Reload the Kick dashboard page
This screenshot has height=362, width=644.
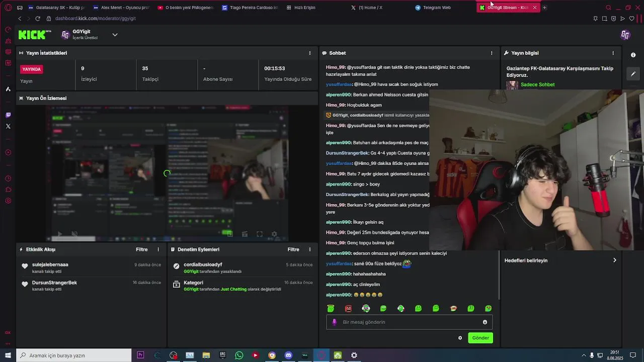pos(38,19)
